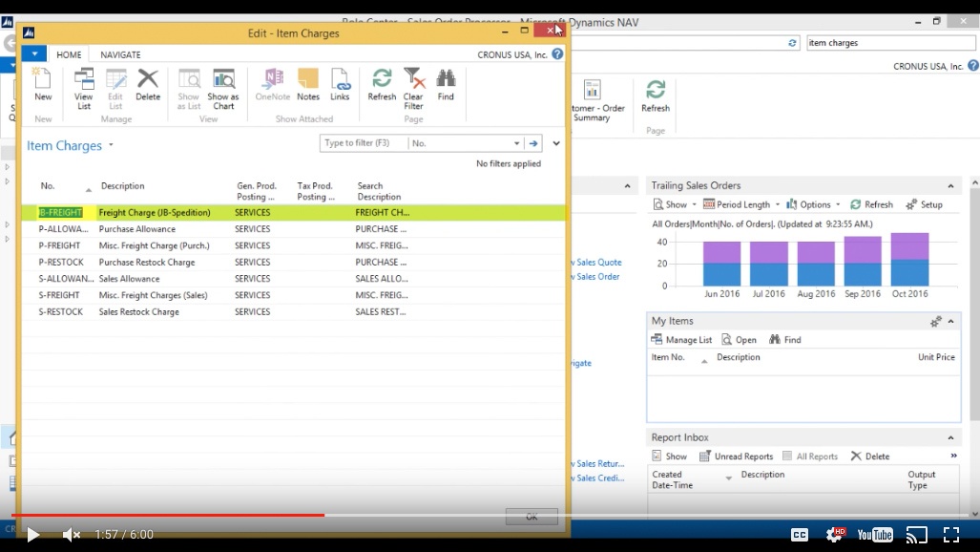Click Manage List in My Items
980x552 pixels.
point(681,339)
